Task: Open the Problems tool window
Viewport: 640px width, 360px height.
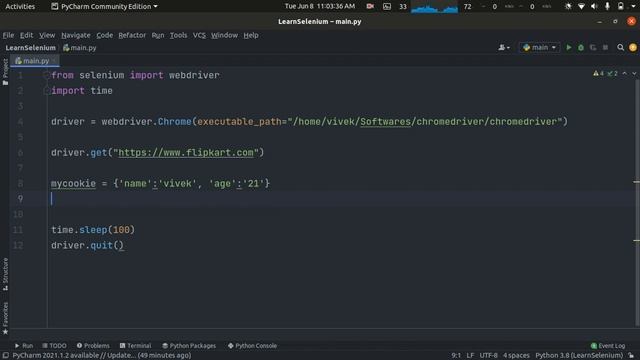Action: 93,346
